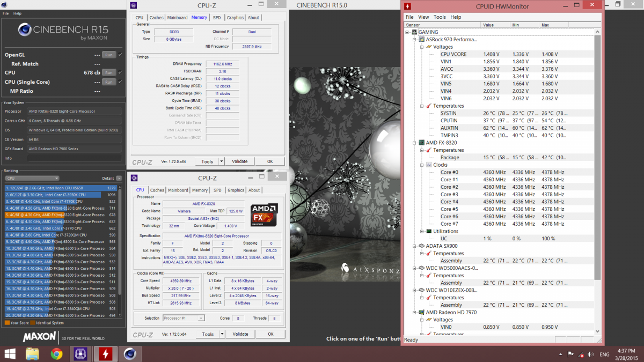The image size is (644, 362).
Task: Click the Details arrow icon in the Cinebench Ranking panel
Action: [x=118, y=178]
